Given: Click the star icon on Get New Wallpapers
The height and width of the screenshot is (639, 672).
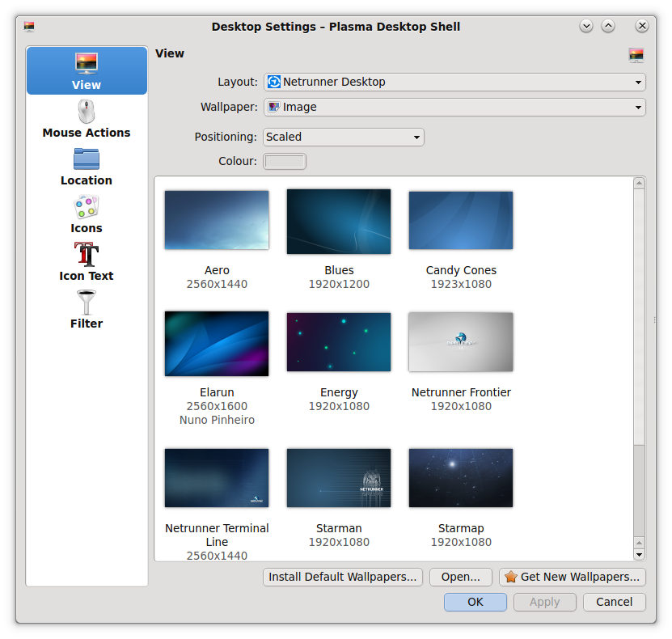Looking at the screenshot, I should point(510,577).
